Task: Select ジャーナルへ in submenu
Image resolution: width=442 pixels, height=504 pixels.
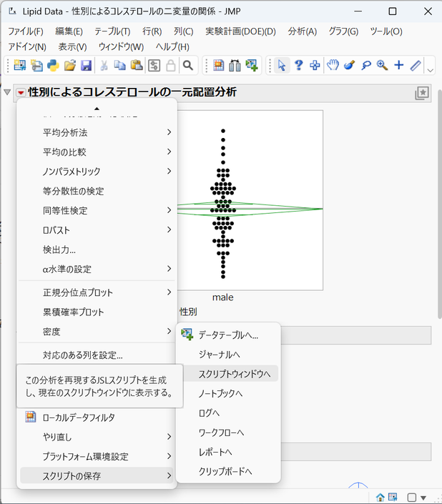Action: coord(228,354)
